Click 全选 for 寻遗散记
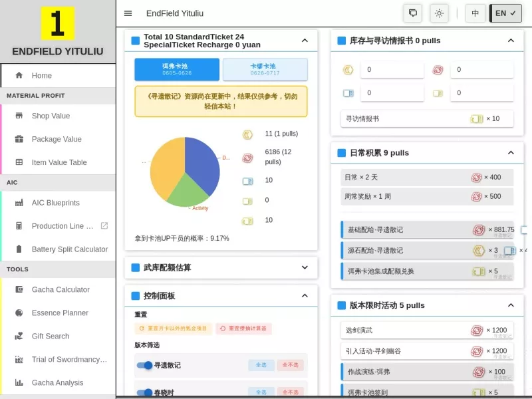Viewport: 532px width, 399px height. pyautogui.click(x=261, y=365)
